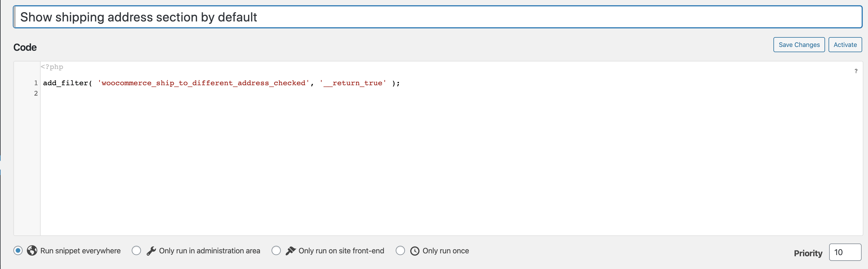This screenshot has width=868, height=269.
Task: Click inside the Priority number field
Action: 845,252
